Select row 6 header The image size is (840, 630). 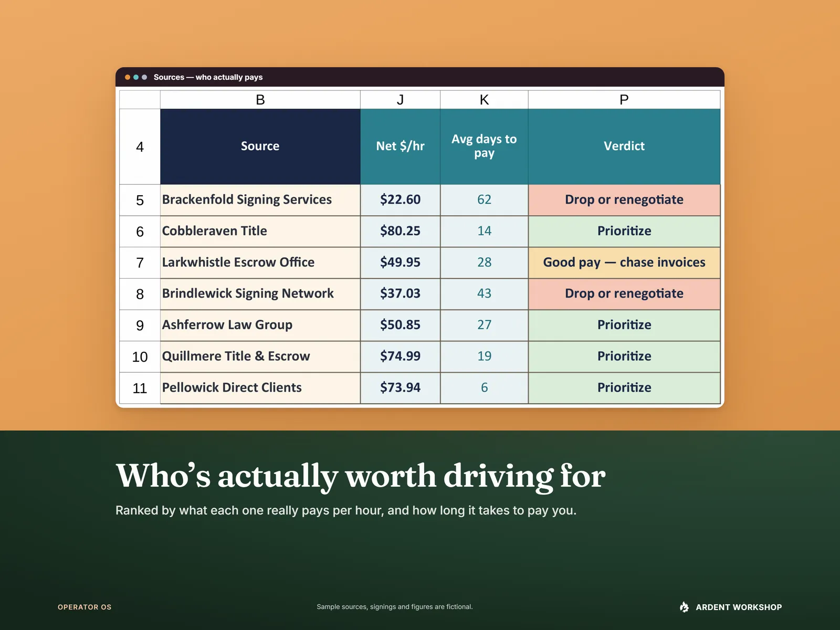pyautogui.click(x=140, y=232)
